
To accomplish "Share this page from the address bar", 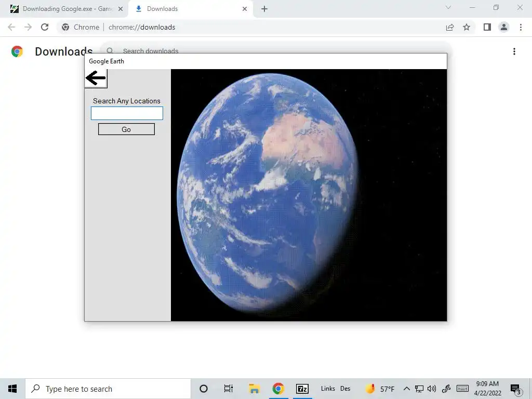I will pyautogui.click(x=450, y=27).
